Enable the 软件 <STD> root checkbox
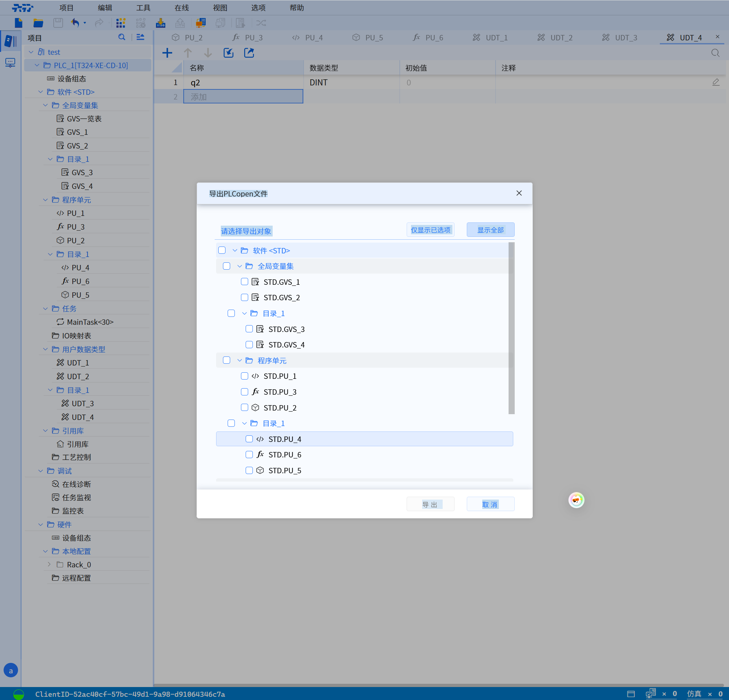The height and width of the screenshot is (700, 729). pyautogui.click(x=222, y=251)
